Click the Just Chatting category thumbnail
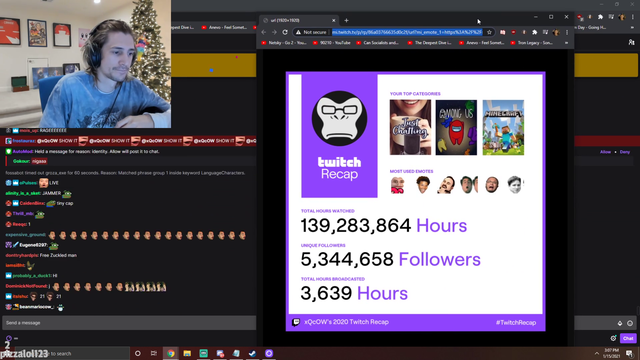The width and height of the screenshot is (640, 360). click(410, 127)
